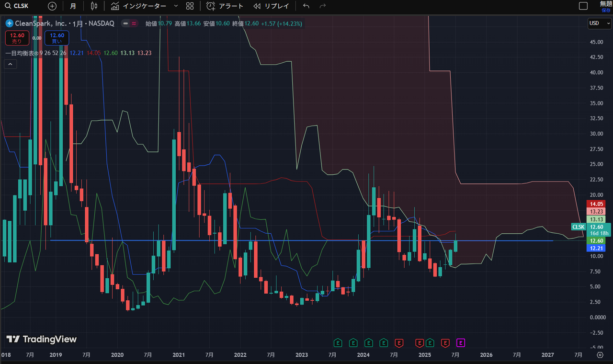Open the インジケーター indicators dialog
Image resolution: width=613 pixels, height=364 pixels.
coord(138,6)
